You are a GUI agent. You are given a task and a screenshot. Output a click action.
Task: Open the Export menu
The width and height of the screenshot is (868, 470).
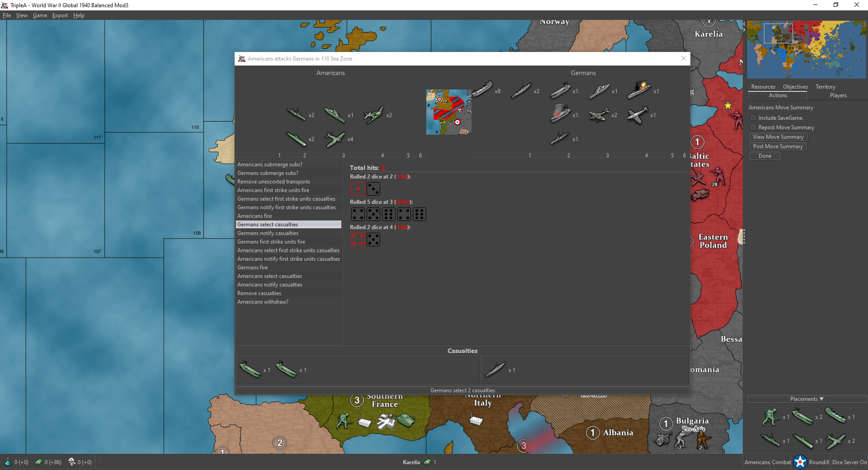60,15
